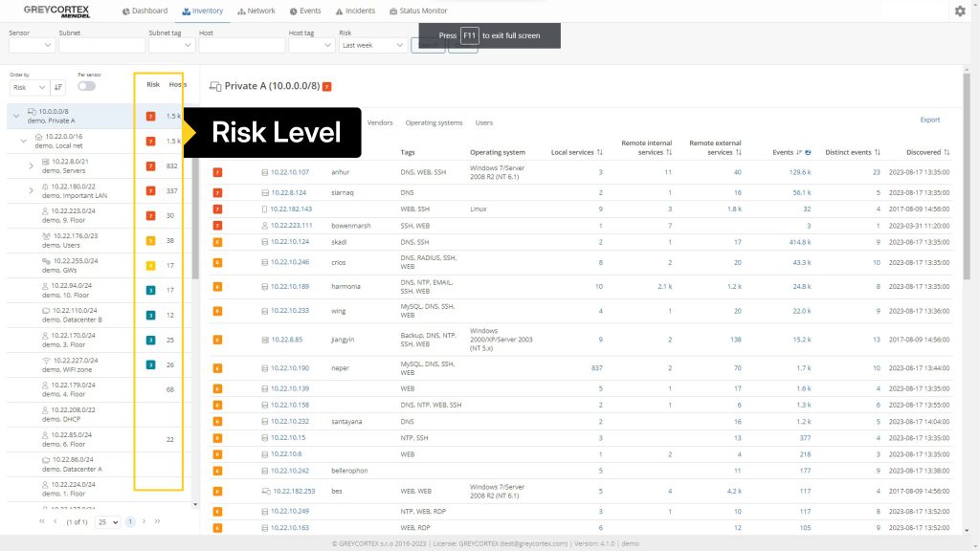Viewport: 980px width, 551px height.
Task: Click the risk 7 badge next to Private A title
Action: click(x=327, y=86)
